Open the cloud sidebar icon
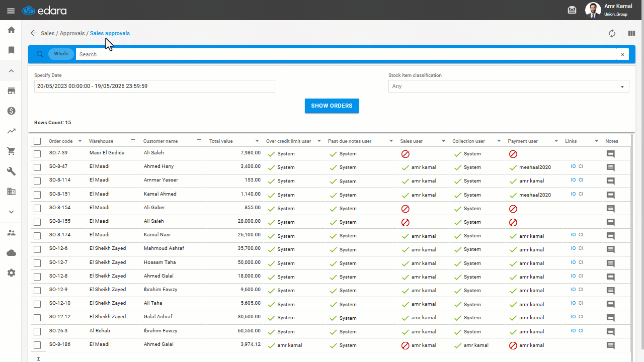This screenshot has height=362, width=644. pyautogui.click(x=11, y=253)
